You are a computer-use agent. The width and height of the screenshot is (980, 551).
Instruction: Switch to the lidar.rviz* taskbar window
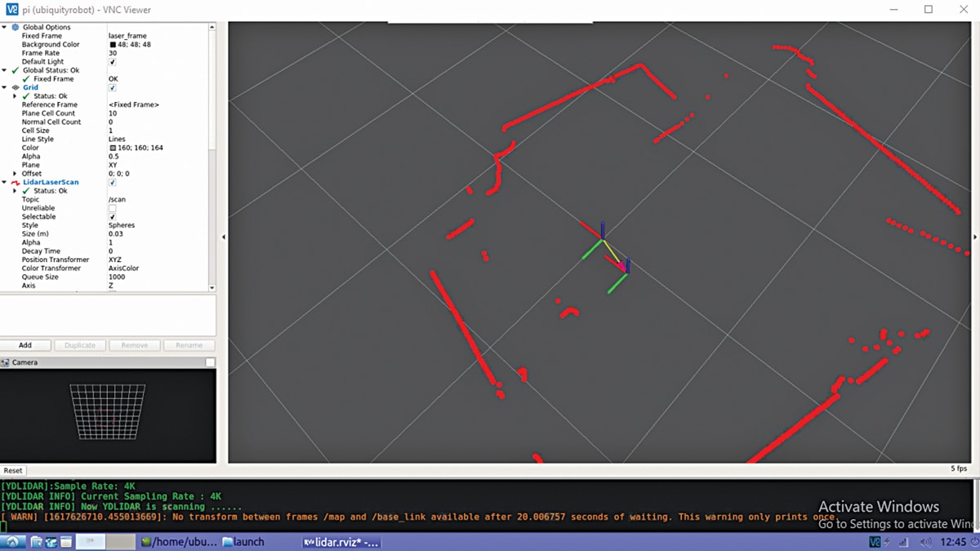(341, 541)
